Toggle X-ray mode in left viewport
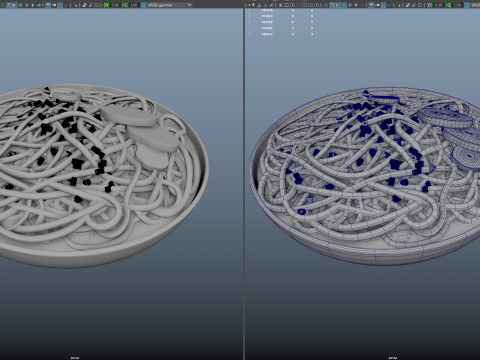Viewport: 480px width, 360px height. 84,5
